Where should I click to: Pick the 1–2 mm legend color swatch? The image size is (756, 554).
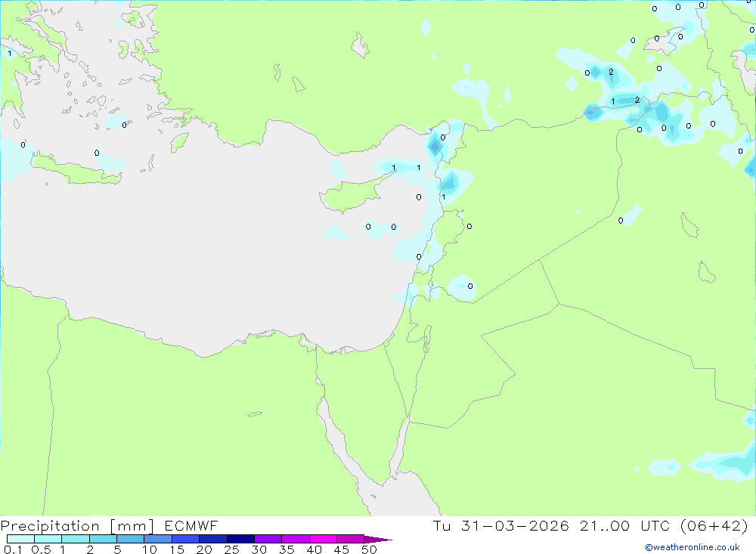tap(75, 539)
